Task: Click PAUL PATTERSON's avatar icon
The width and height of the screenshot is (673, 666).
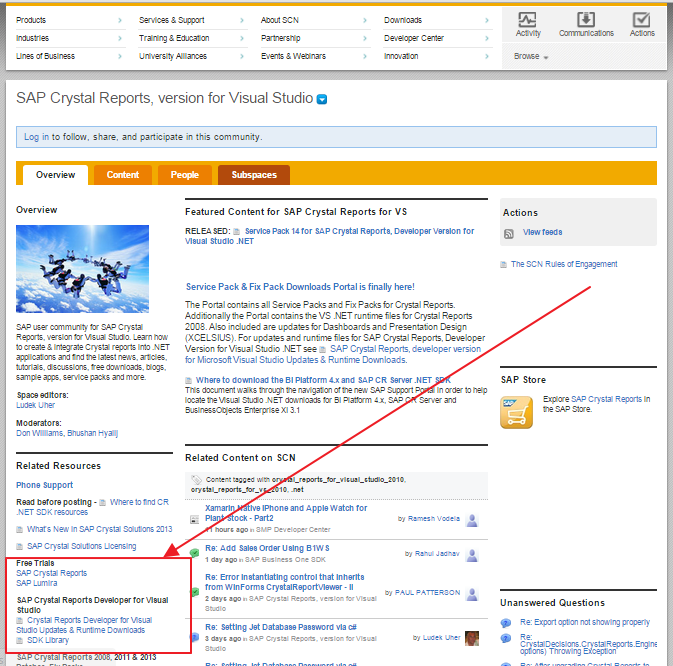Action: [472, 594]
